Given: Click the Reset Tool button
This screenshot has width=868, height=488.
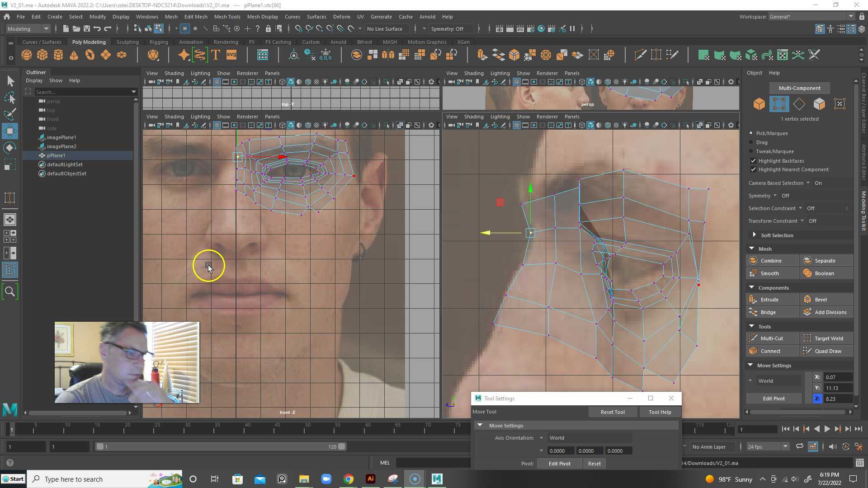Looking at the screenshot, I should pos(613,412).
